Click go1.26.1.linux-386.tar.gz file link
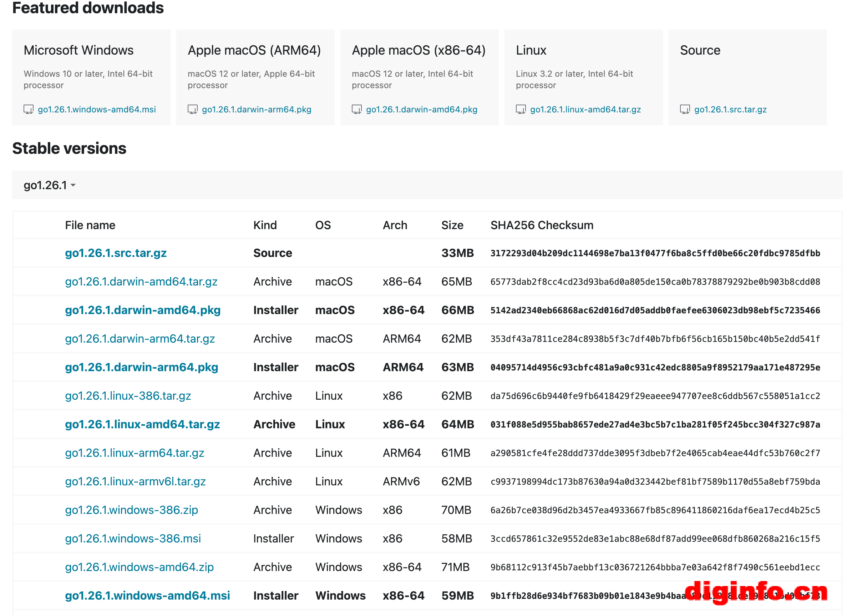The width and height of the screenshot is (857, 616). click(128, 396)
